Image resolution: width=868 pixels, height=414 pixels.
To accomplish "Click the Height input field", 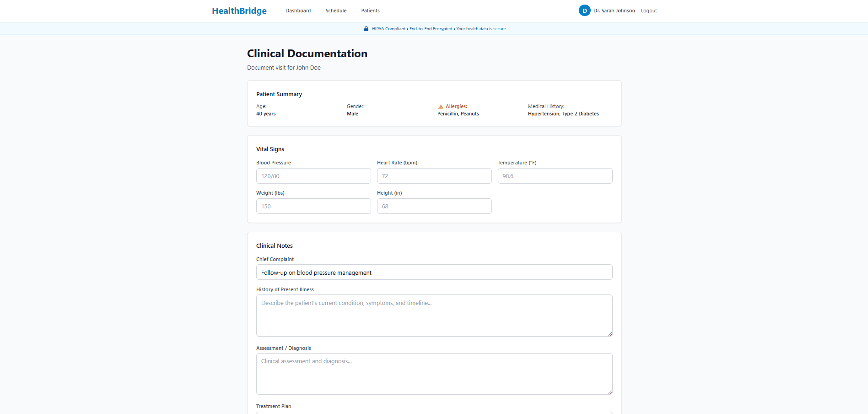I will coord(434,206).
